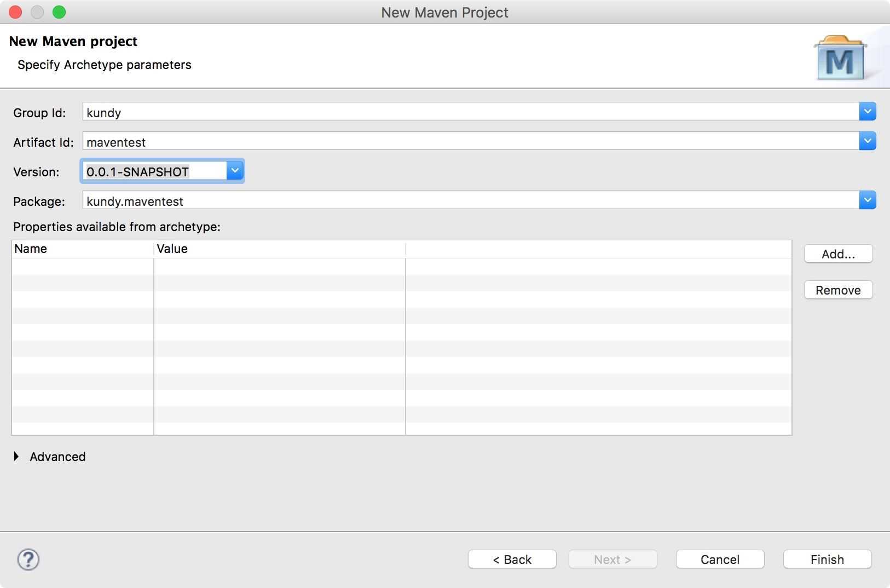Click the Value column header
The width and height of the screenshot is (890, 588).
pos(279,249)
